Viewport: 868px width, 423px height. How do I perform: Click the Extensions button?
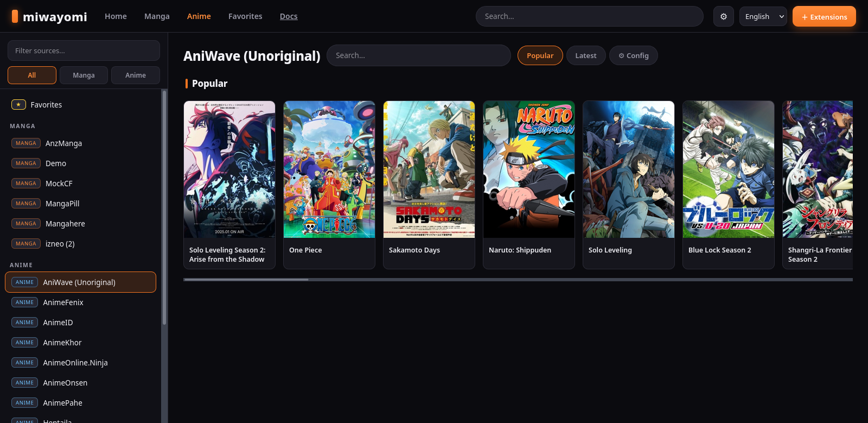pos(824,16)
